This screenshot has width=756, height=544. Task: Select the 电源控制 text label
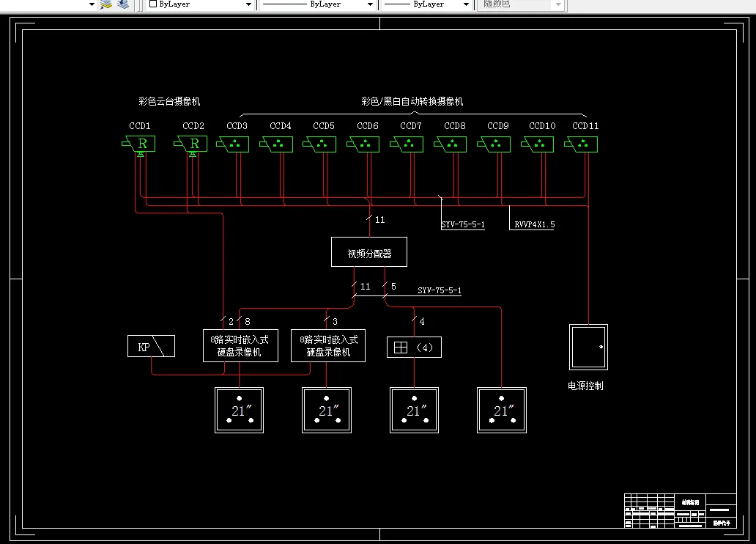[x=585, y=386]
